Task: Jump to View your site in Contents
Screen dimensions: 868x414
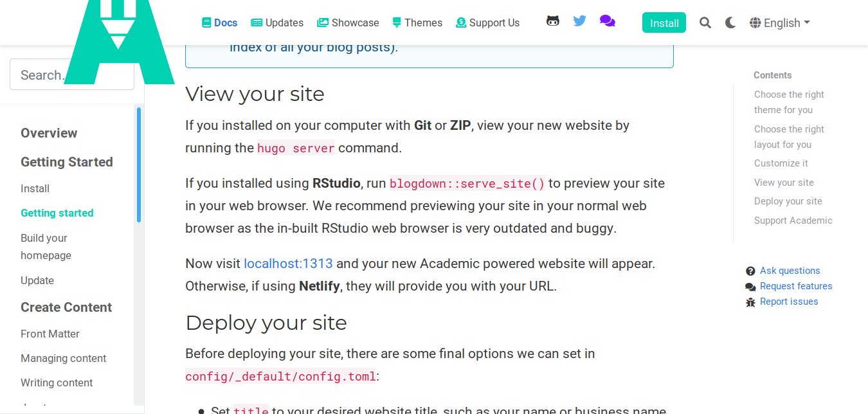Action: click(784, 183)
